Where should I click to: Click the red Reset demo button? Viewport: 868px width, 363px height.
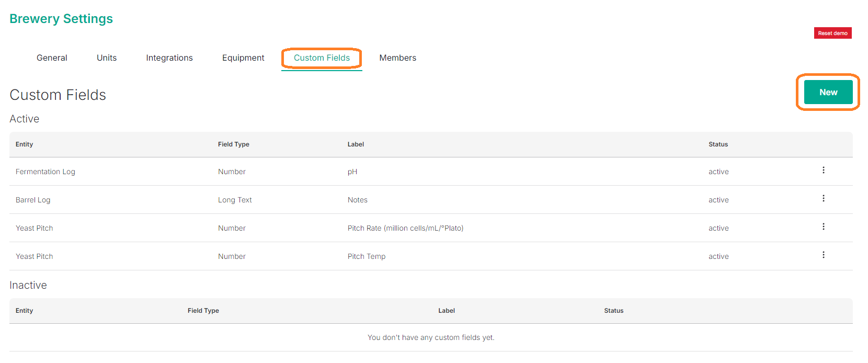[x=832, y=33]
